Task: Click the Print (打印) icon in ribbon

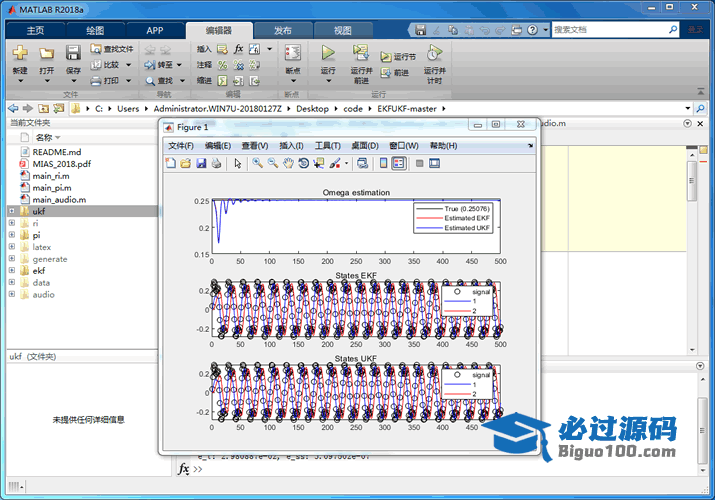Action: click(x=95, y=81)
